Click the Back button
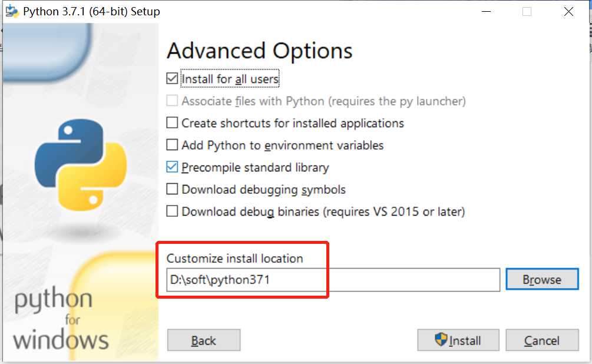 click(x=203, y=340)
